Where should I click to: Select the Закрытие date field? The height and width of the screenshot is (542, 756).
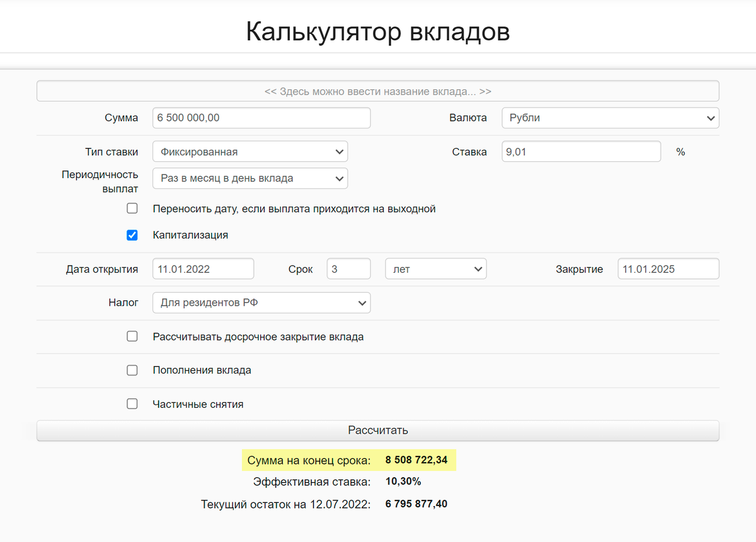point(668,268)
